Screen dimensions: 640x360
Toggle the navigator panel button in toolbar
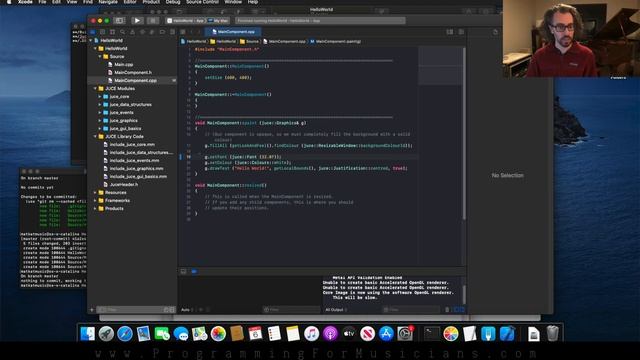119,20
